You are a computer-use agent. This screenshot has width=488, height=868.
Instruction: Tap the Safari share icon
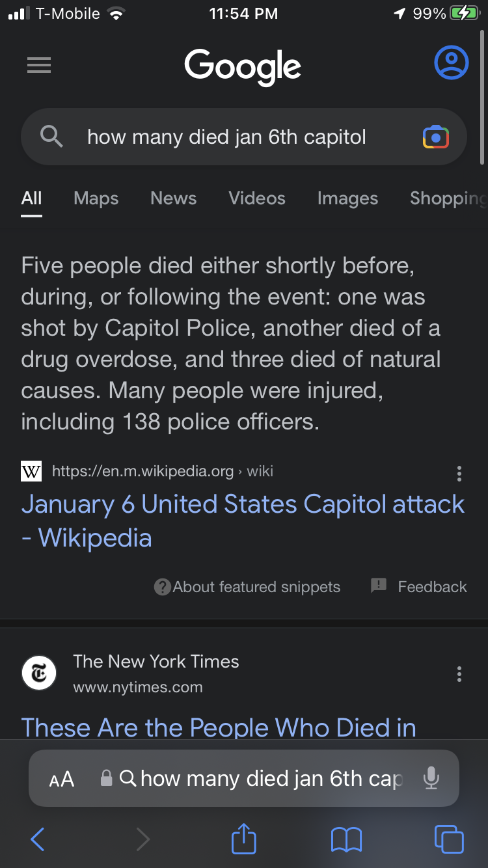coord(244,838)
